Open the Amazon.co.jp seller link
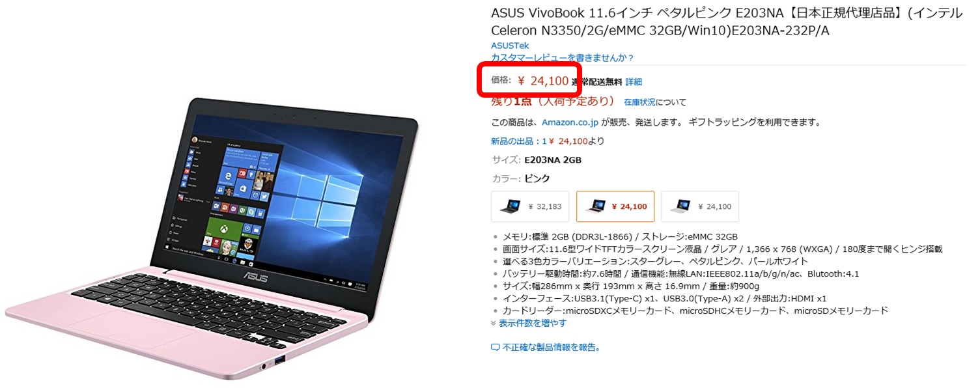980x388 pixels. (570, 122)
